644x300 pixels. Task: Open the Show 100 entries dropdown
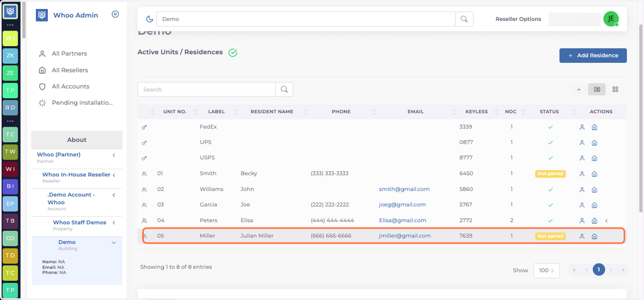546,270
